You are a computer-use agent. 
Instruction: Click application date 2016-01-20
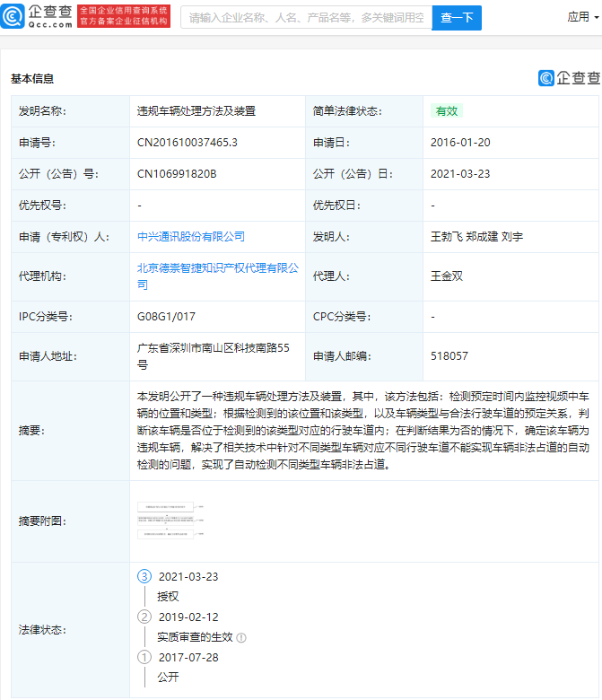pos(460,143)
